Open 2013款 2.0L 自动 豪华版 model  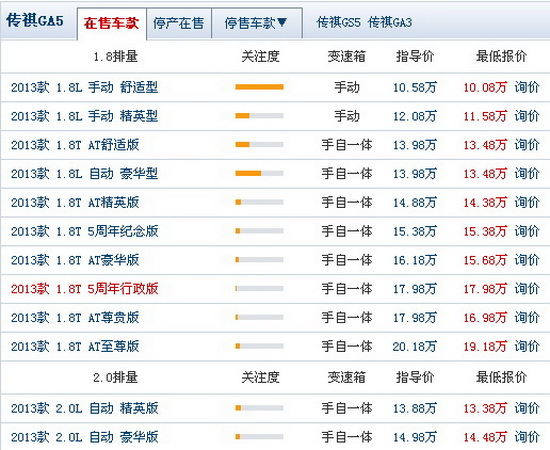85,437
